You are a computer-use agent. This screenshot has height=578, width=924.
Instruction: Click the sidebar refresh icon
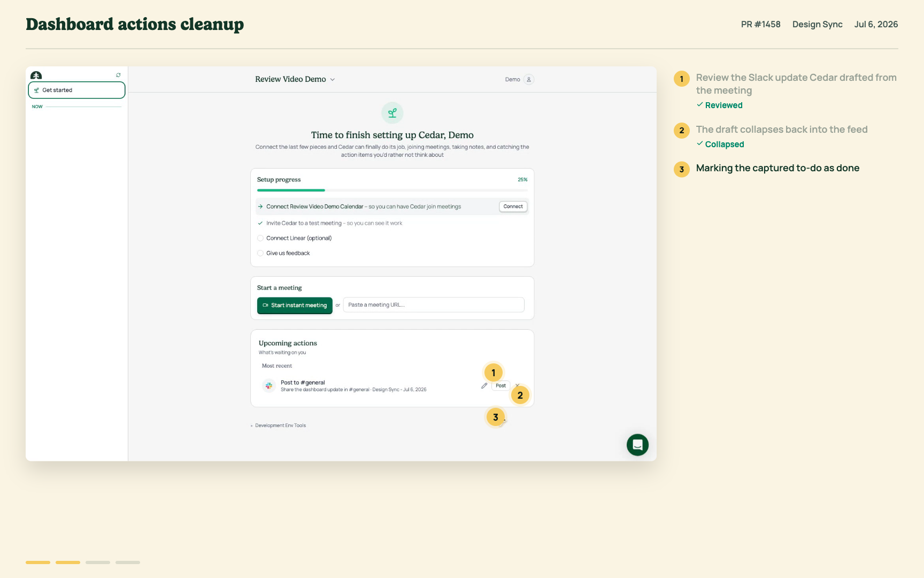point(118,75)
